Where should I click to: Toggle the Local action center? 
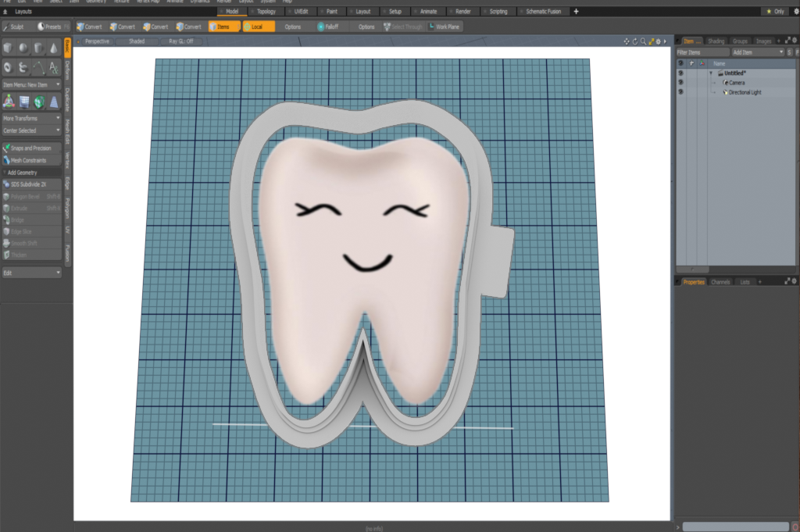pos(258,27)
